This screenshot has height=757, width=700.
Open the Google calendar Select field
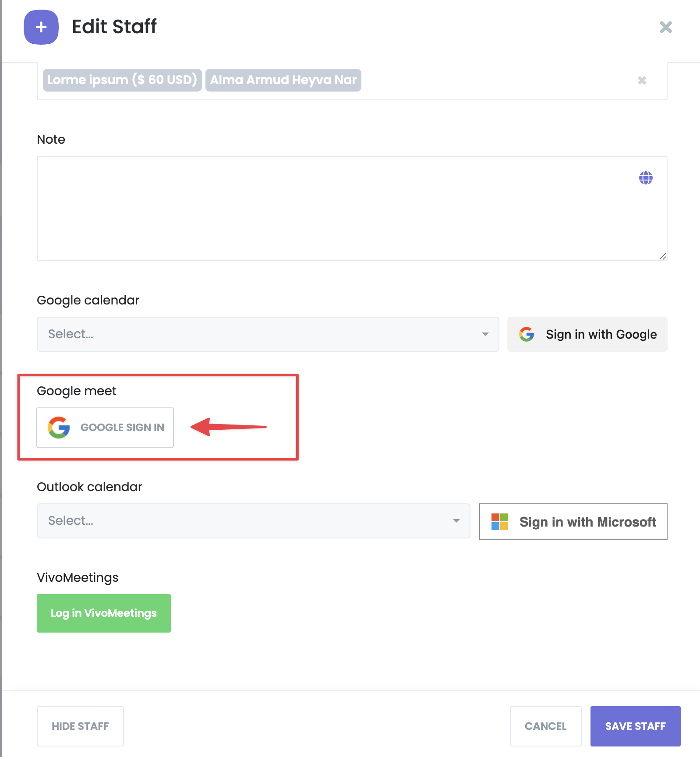pyautogui.click(x=268, y=334)
